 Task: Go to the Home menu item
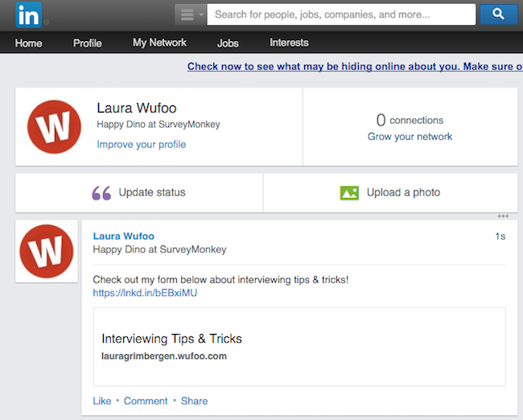[x=29, y=43]
